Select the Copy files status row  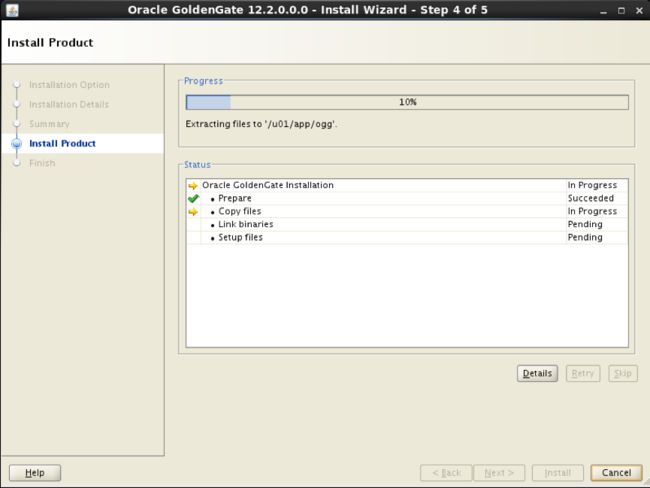(407, 211)
